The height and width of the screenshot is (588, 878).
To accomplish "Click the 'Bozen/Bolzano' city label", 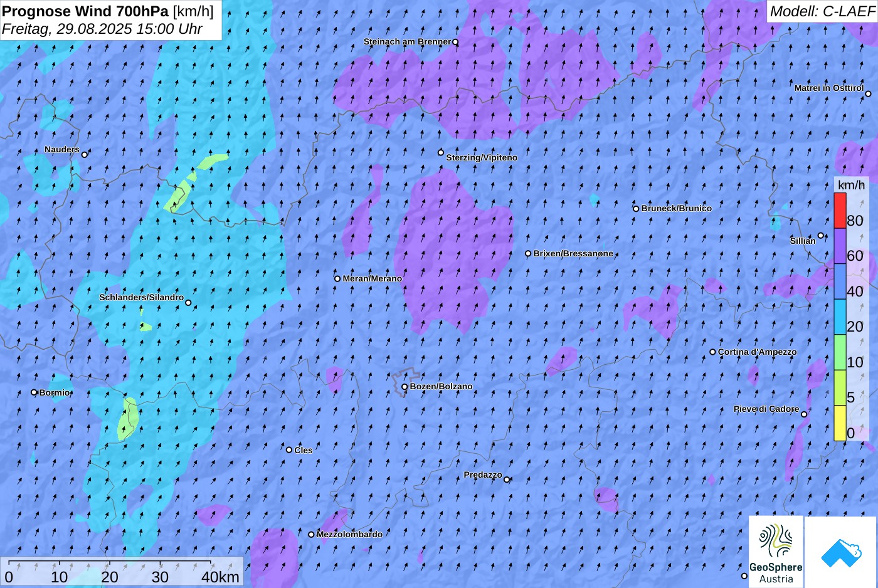I will pos(442,386).
